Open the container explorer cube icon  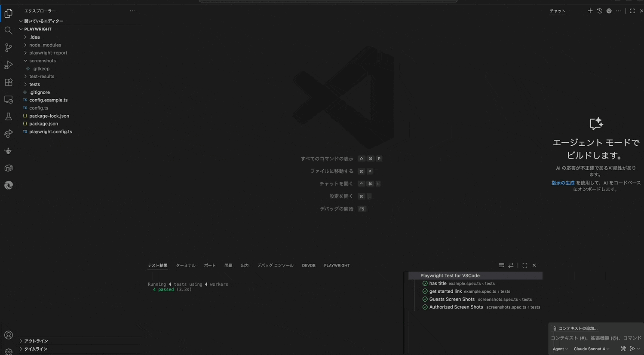click(x=8, y=168)
